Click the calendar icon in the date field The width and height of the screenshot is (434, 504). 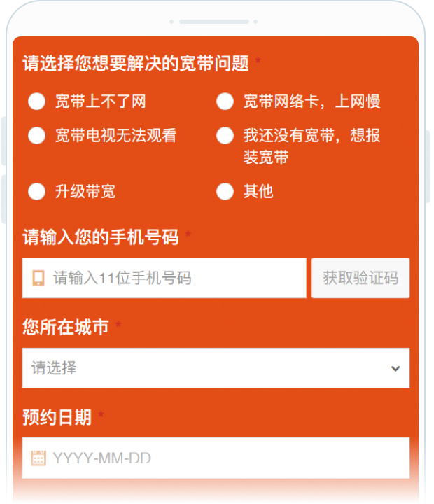(38, 458)
